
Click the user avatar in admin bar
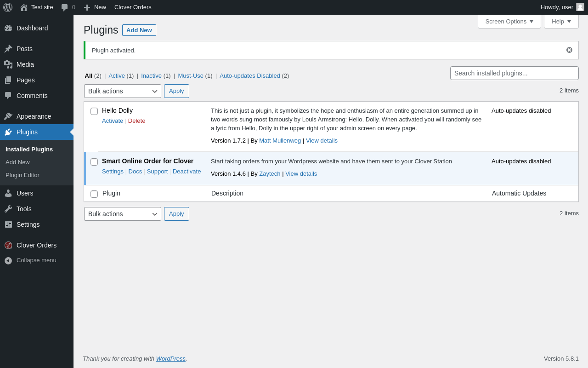click(580, 7)
